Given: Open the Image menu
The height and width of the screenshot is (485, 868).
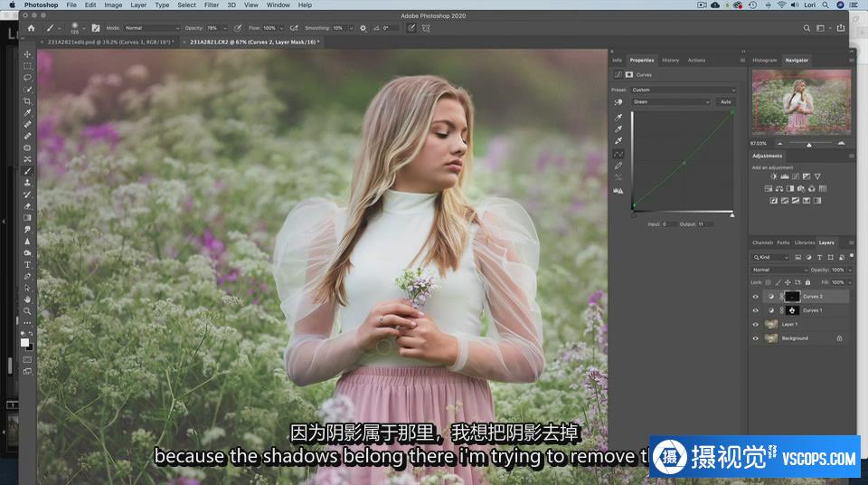Looking at the screenshot, I should (x=113, y=5).
